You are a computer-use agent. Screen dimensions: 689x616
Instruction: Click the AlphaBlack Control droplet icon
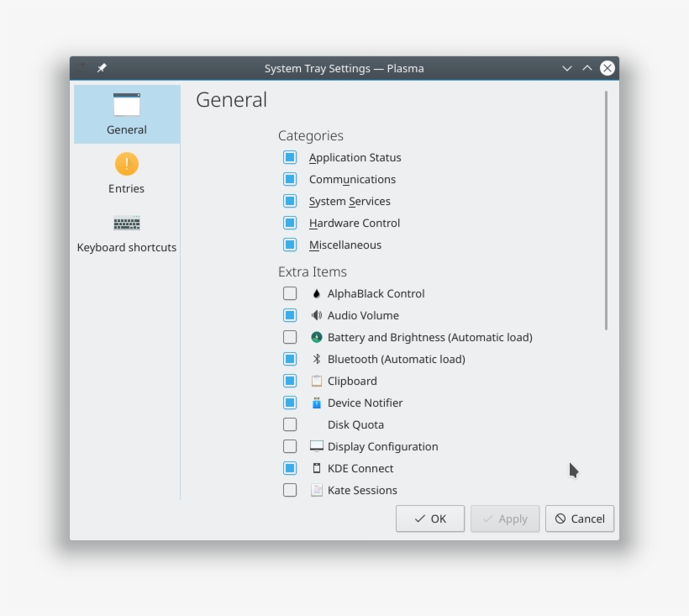[x=317, y=293]
